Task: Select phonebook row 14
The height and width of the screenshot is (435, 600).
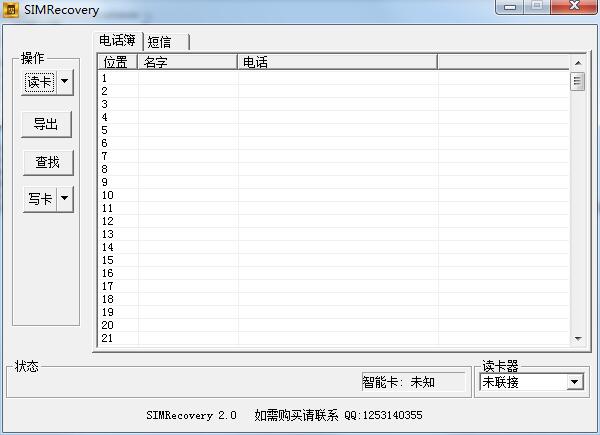Action: point(334,248)
